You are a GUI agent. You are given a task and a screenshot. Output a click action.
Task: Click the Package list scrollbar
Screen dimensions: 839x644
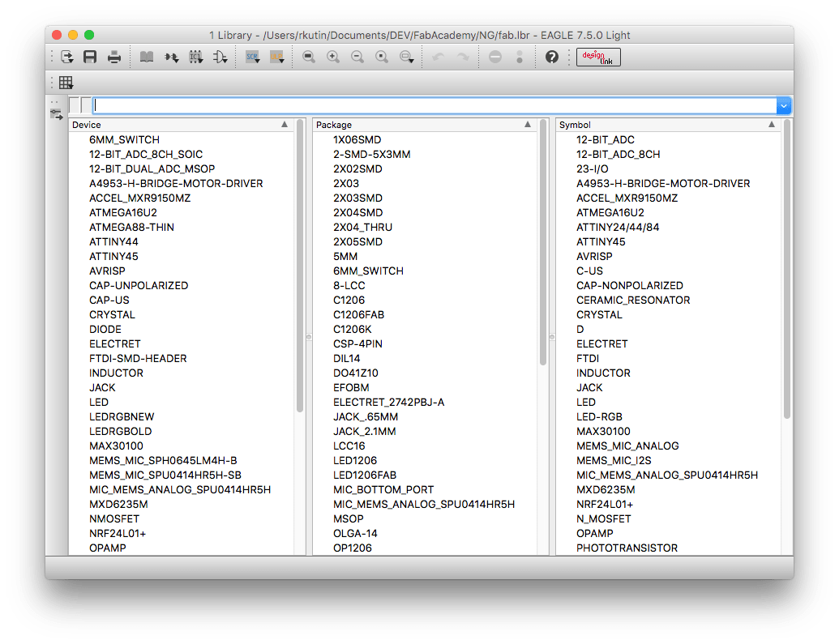[543, 242]
